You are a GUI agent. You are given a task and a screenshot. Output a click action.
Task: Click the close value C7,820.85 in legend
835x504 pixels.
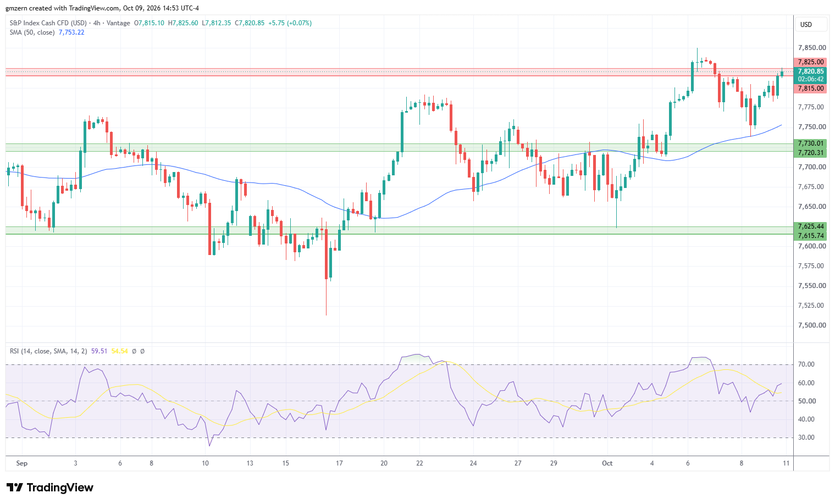(x=250, y=23)
